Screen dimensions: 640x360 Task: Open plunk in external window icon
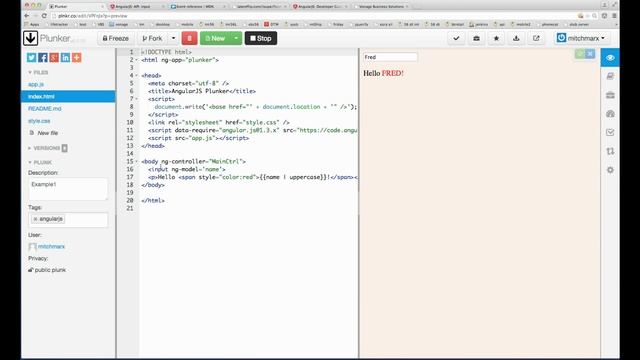point(536,38)
